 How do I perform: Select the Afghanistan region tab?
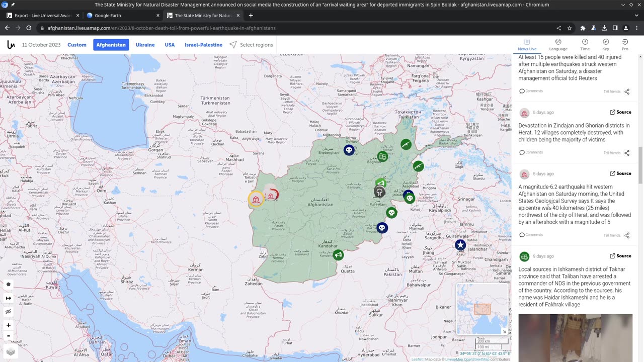pos(111,45)
